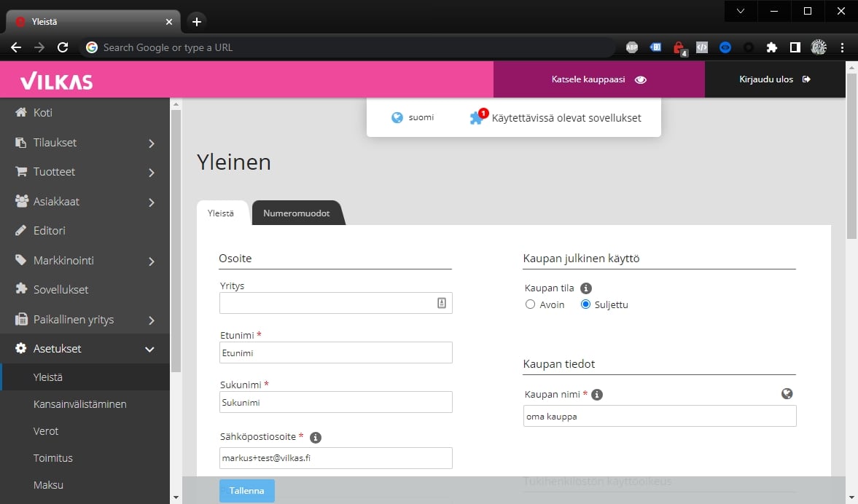Click the Tuotteet shopping cart icon

point(21,172)
